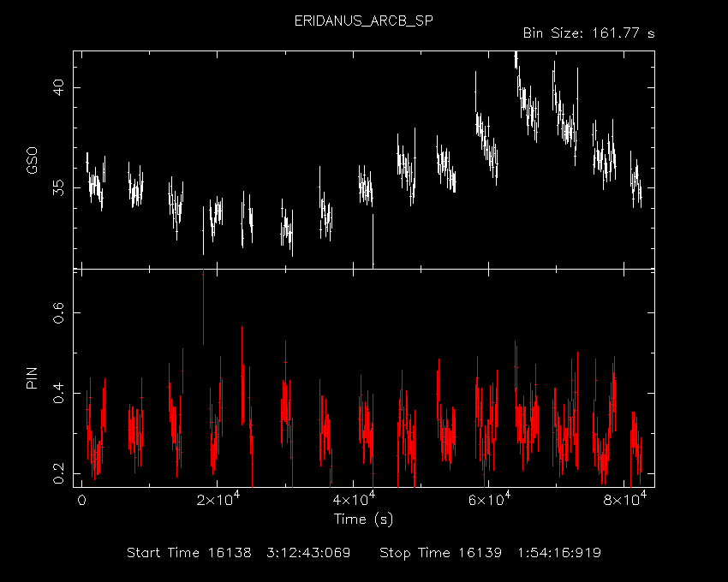The height and width of the screenshot is (582, 728).
Task: Click the time axis value 8×10^4
Action: pos(625,499)
